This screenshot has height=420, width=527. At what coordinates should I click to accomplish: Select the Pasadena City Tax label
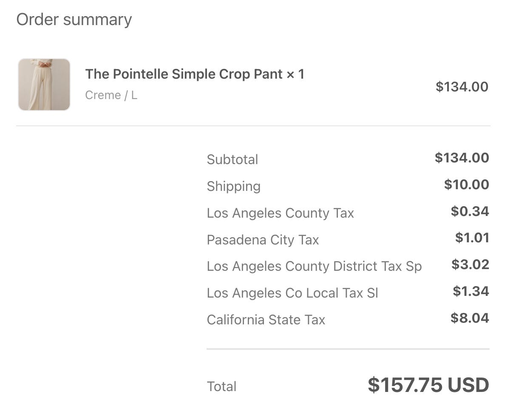coord(263,240)
